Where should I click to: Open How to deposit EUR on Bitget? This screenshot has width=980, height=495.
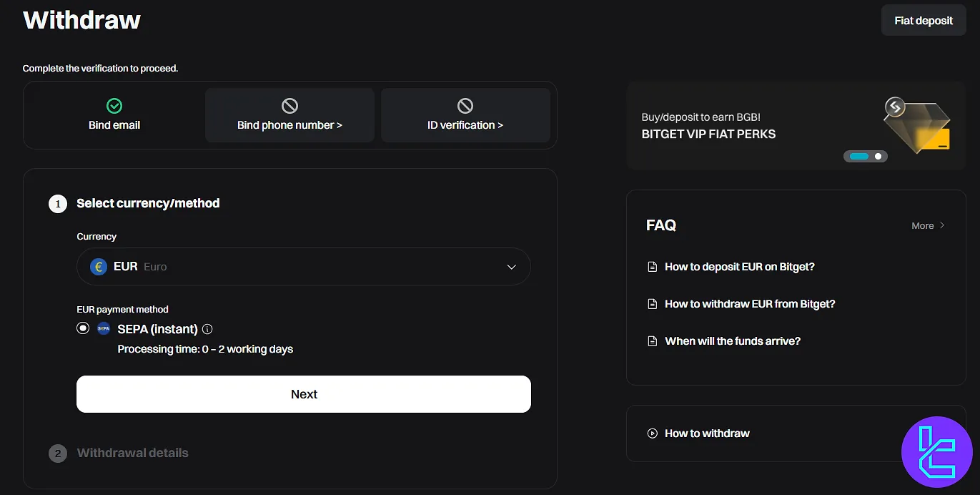(x=740, y=267)
